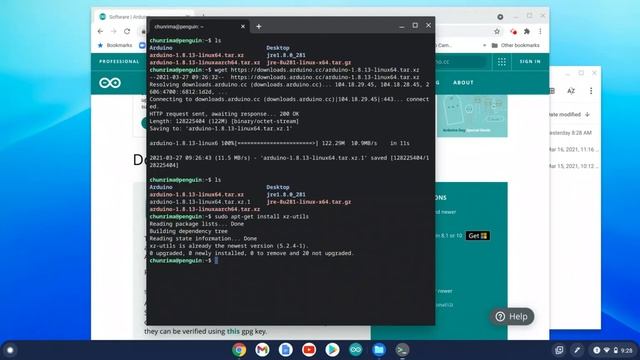Click 'Reading package lists... Done' line

pos(196,224)
